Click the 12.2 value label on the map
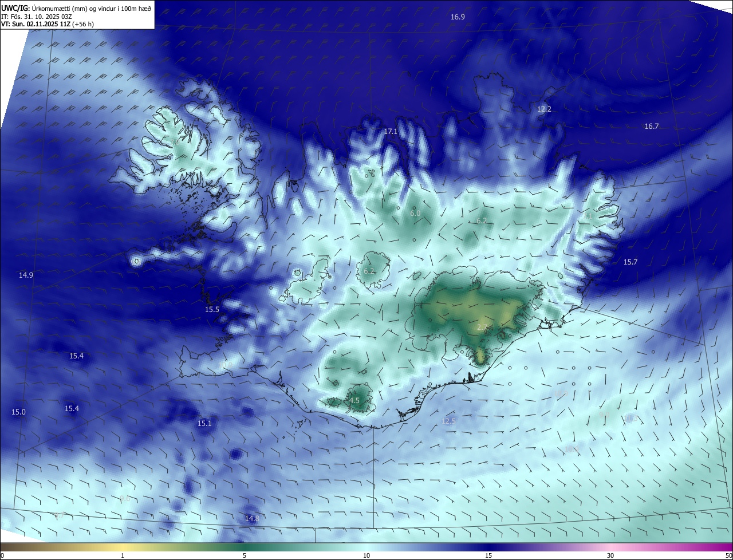733x560 pixels. point(544,109)
